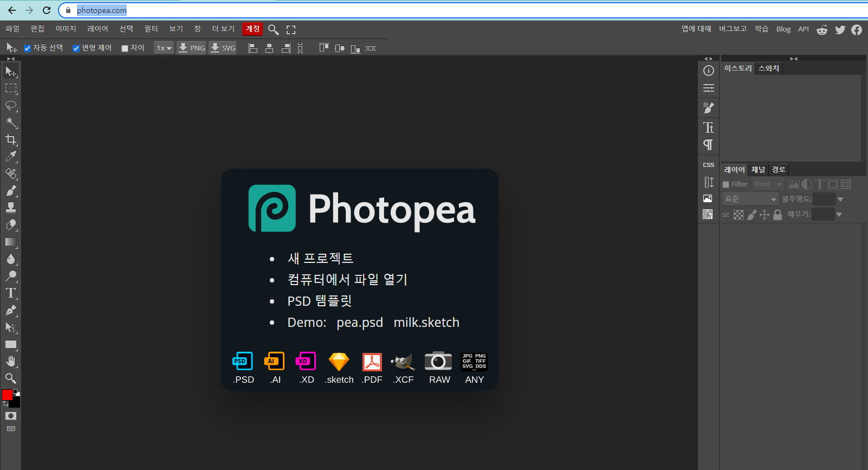Toggle lock image pixels brush icon

[x=752, y=215]
